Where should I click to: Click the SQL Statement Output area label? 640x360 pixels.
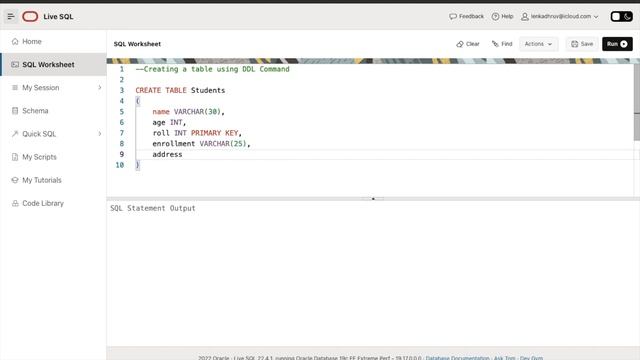click(153, 208)
